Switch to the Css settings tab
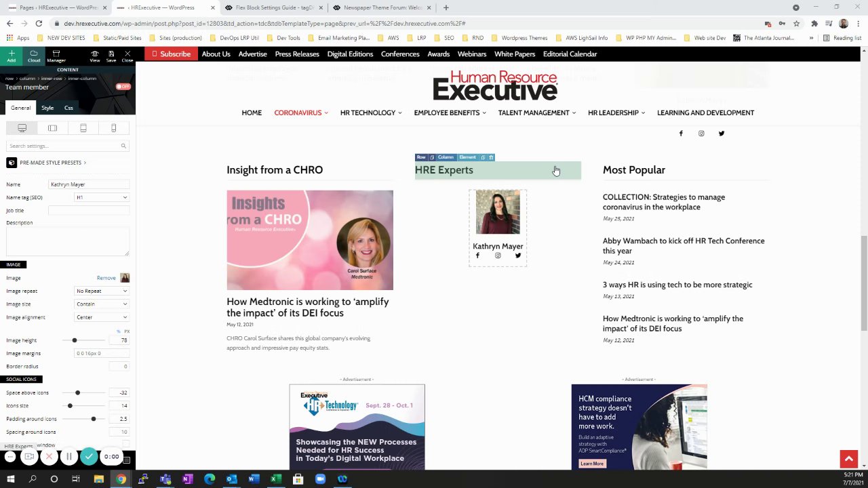This screenshot has width=868, height=488. 68,108
